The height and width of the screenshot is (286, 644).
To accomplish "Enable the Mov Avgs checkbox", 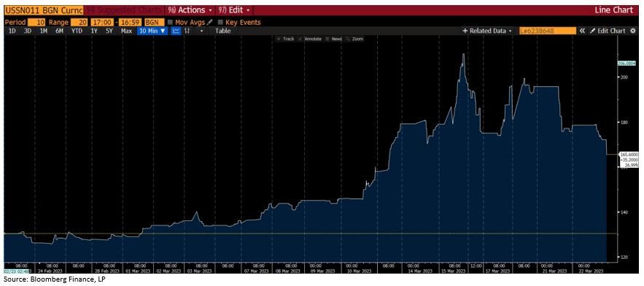I will (170, 22).
